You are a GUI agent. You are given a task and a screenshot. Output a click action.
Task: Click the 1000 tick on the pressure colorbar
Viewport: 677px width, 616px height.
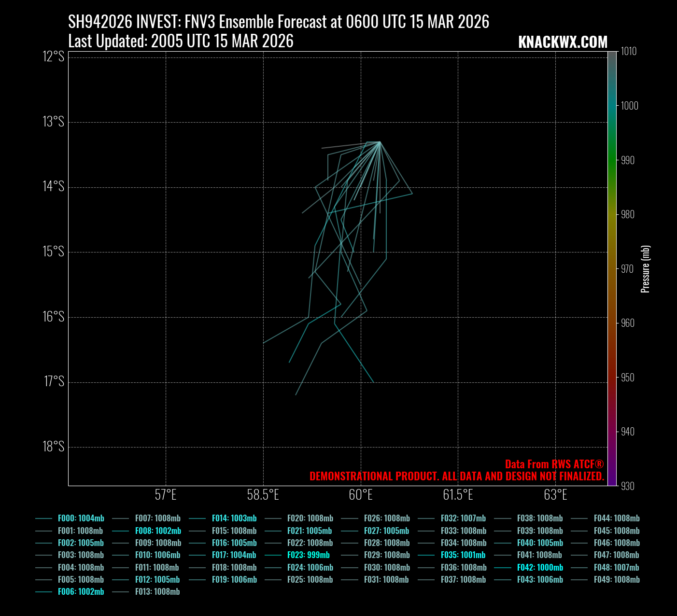coord(629,106)
